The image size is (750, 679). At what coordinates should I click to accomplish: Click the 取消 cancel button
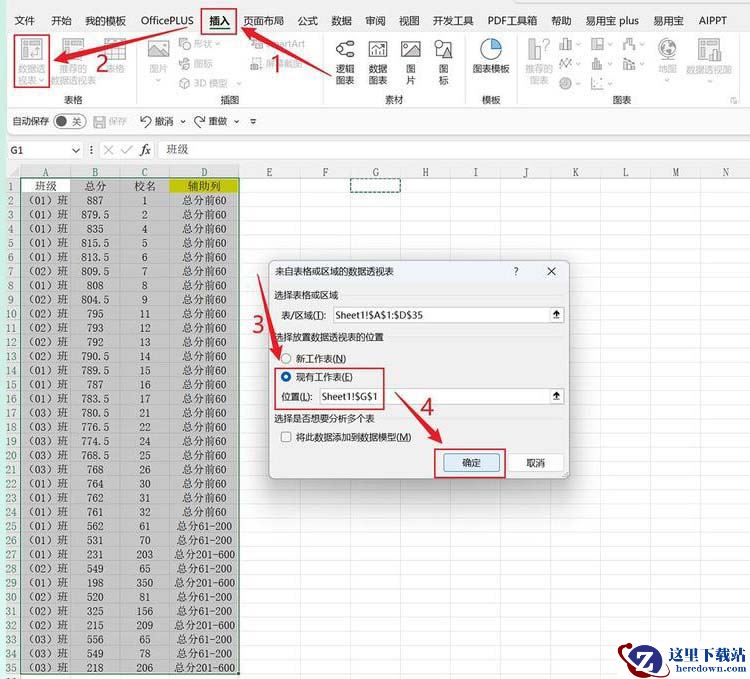pos(535,462)
